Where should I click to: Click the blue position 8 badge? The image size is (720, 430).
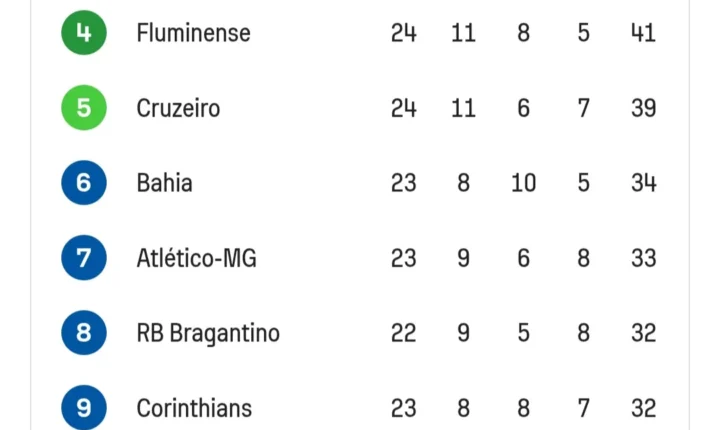click(x=84, y=333)
